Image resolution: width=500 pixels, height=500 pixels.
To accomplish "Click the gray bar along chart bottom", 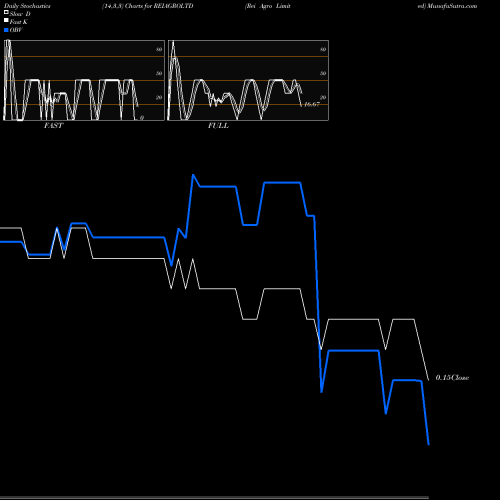I will point(214,497).
